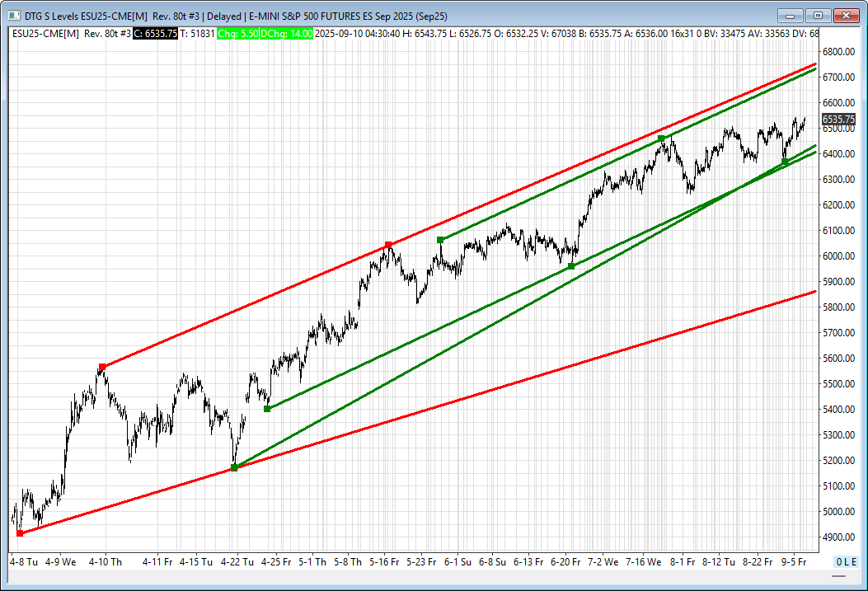Minimize the DTG S Levels chart window

(790, 16)
